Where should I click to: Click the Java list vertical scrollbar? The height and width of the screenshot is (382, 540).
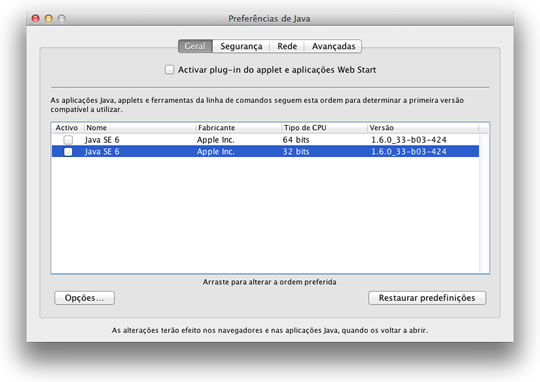[x=484, y=203]
